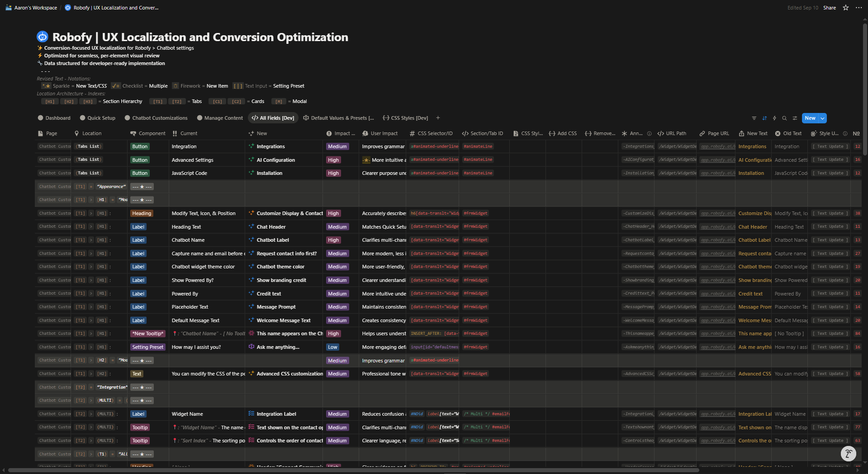Viewport: 868px width, 474px height.
Task: Click the "Chatbot widget theme color" cell
Action: click(x=207, y=267)
